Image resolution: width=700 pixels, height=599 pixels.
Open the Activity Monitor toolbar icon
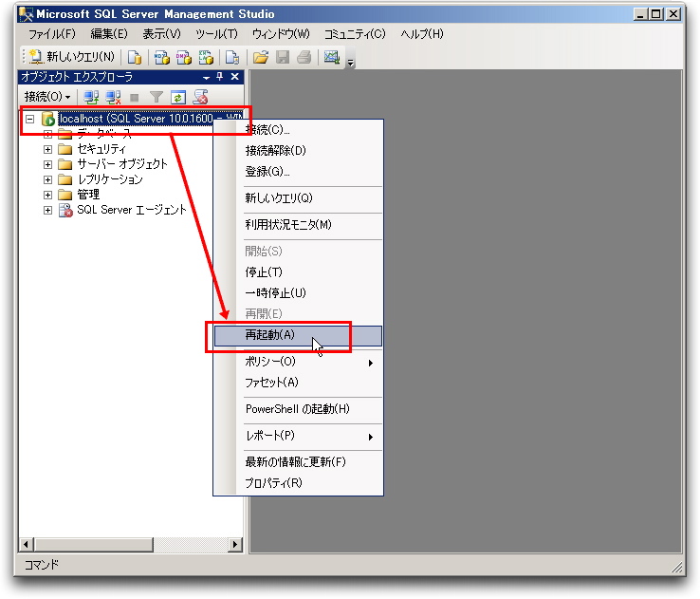tap(332, 57)
